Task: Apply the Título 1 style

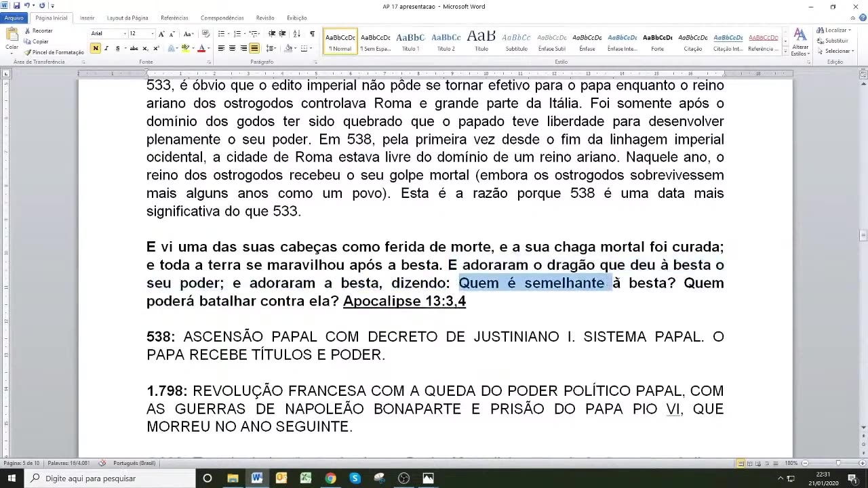Action: click(410, 41)
